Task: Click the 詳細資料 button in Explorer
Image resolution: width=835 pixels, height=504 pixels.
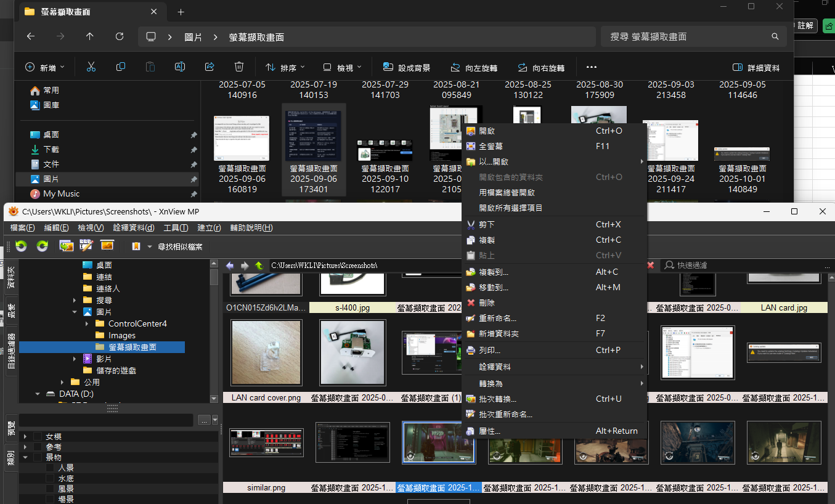Action: 756,67
